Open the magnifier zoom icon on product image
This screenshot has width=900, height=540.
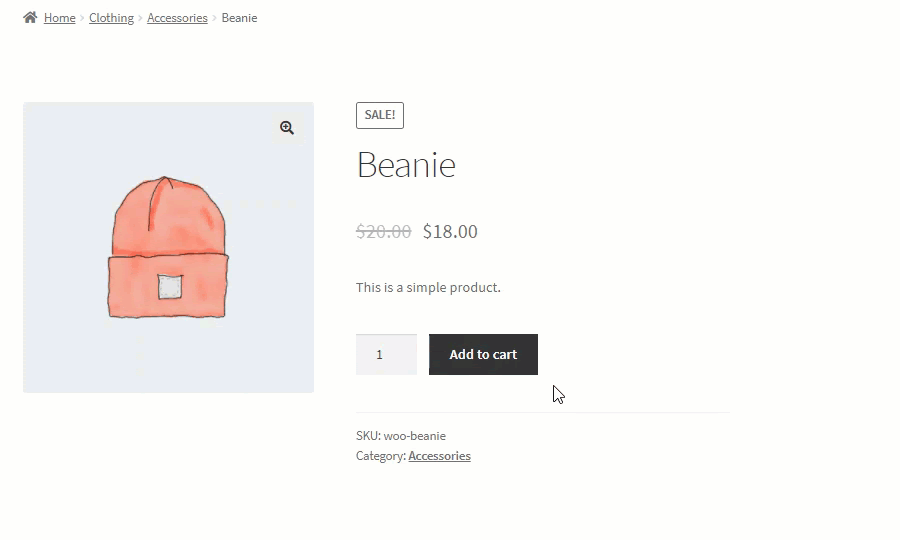(x=287, y=127)
